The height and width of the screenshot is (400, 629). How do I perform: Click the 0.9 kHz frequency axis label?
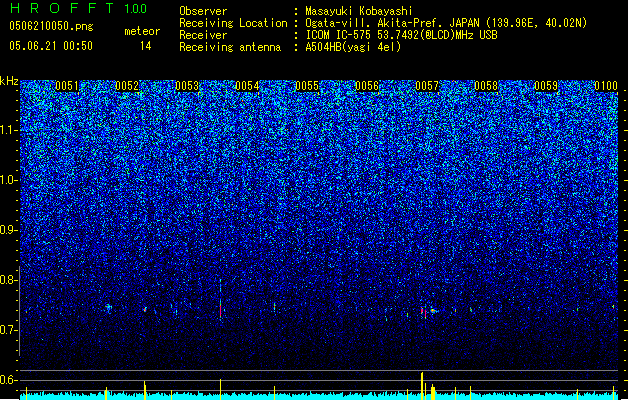[9, 230]
